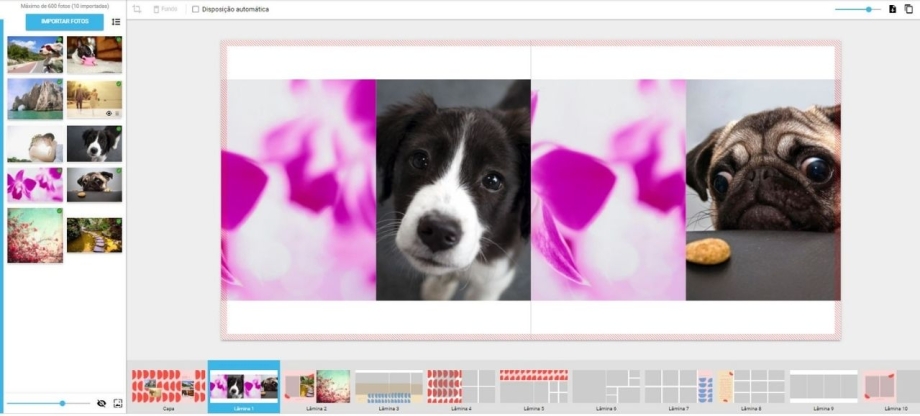Click the IMPORTAR FOTOS button
Viewport: 920px width, 416px height.
64,21
